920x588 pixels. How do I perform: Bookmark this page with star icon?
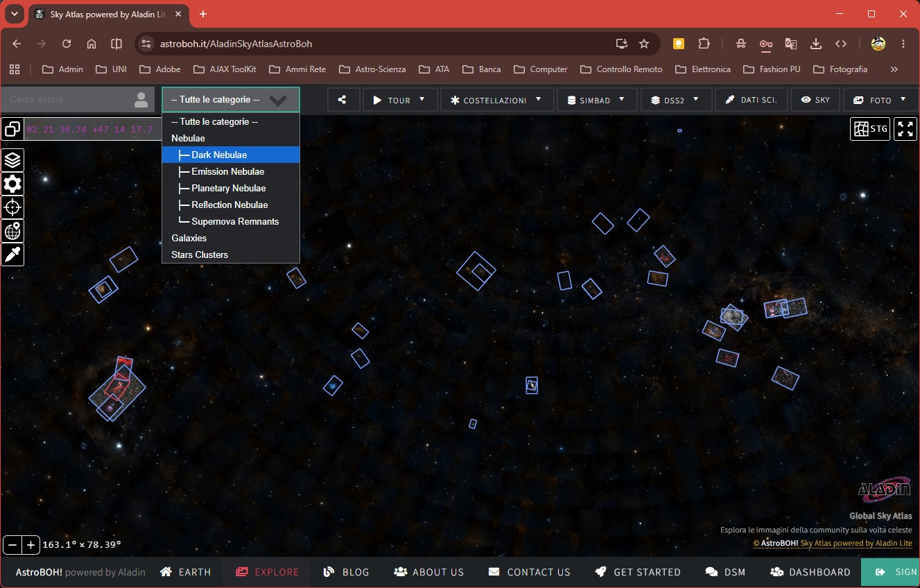(x=644, y=44)
